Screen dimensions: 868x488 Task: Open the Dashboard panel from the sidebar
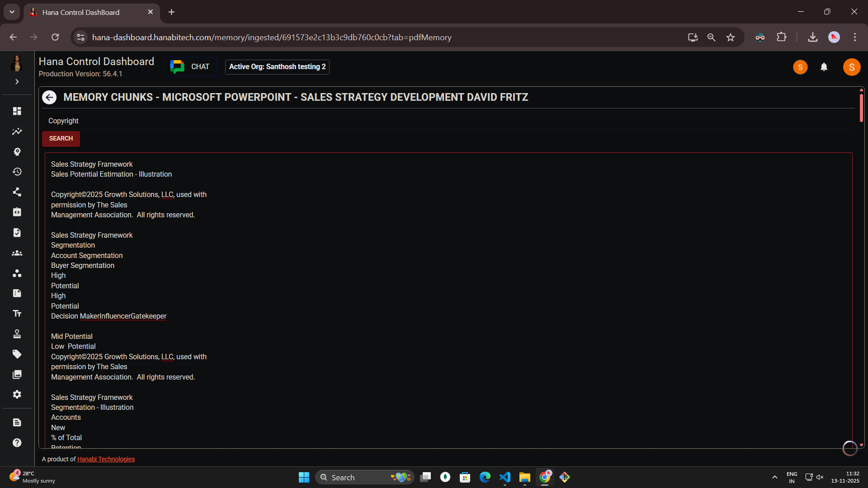click(17, 111)
